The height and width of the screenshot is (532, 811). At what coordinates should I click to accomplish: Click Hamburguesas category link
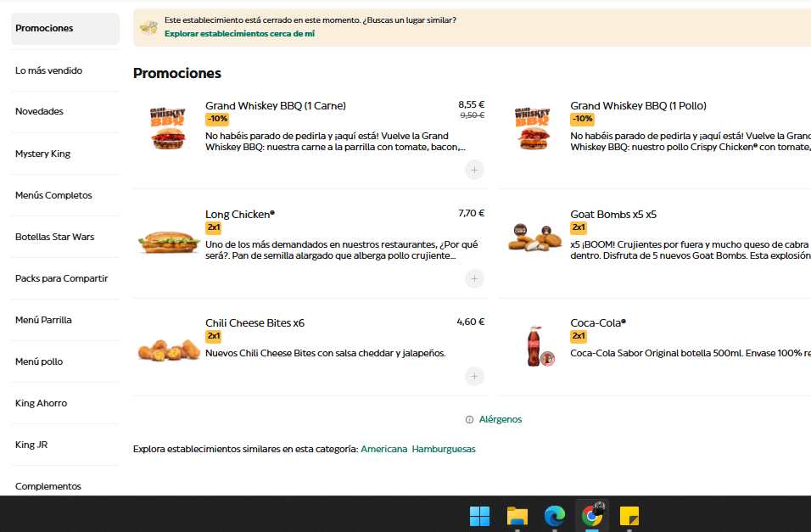[x=444, y=449]
